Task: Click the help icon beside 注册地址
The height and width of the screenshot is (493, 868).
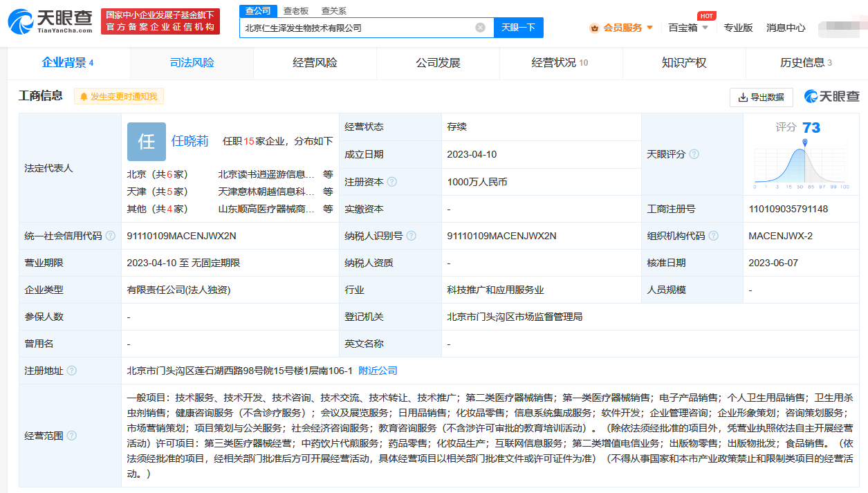Action: pyautogui.click(x=71, y=371)
